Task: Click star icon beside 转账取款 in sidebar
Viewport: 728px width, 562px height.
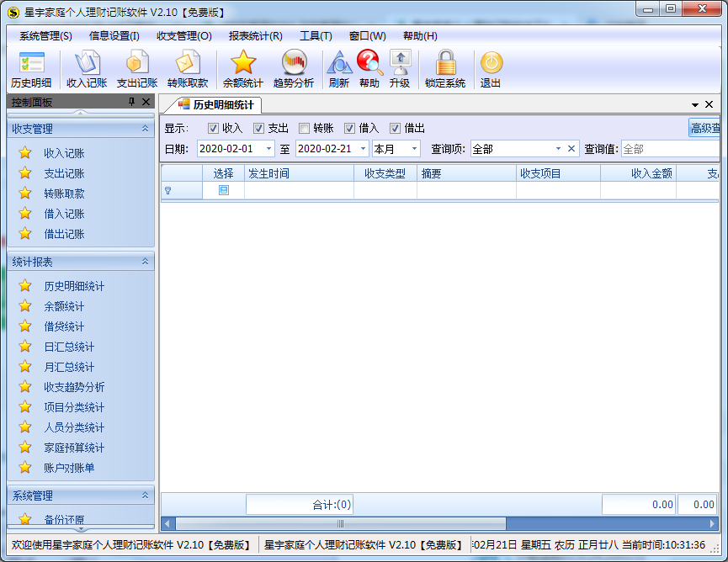Action: tap(25, 193)
